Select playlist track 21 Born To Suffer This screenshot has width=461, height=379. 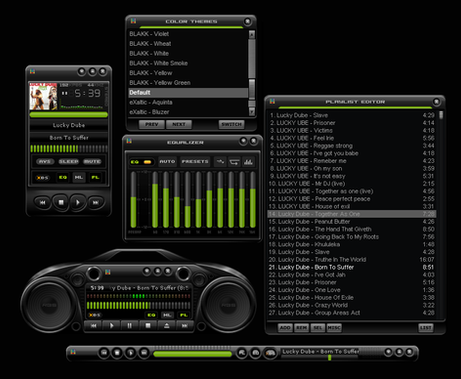(352, 267)
